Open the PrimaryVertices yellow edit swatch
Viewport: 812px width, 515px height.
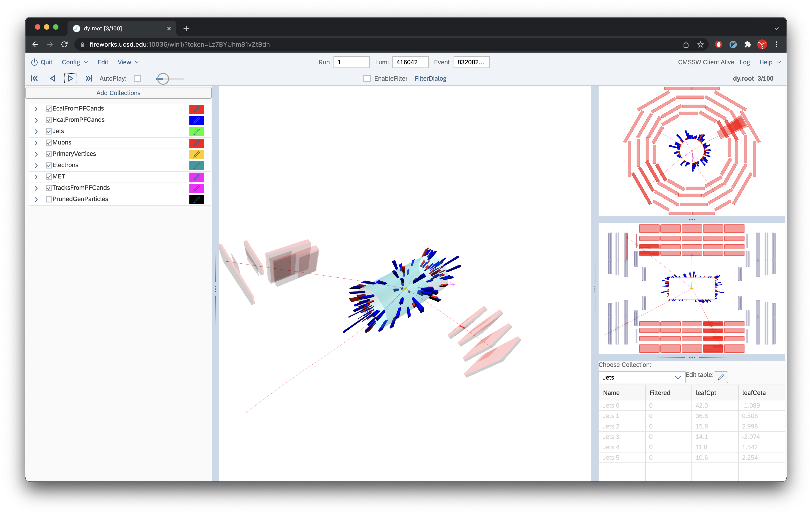point(197,154)
